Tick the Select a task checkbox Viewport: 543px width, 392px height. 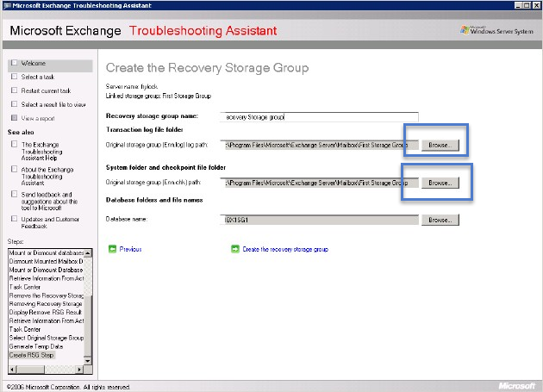click(14, 77)
